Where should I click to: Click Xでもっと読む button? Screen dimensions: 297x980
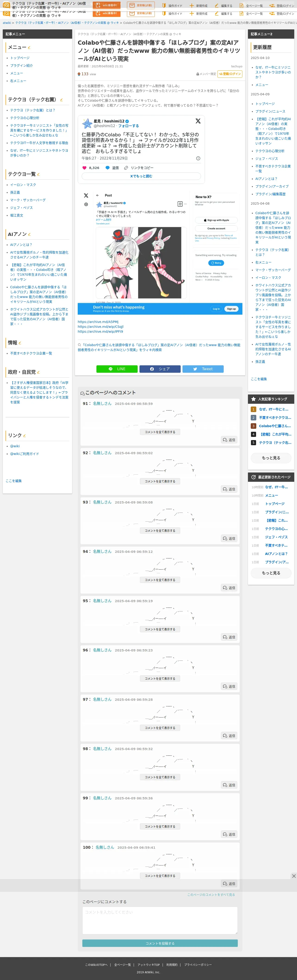click(x=141, y=176)
